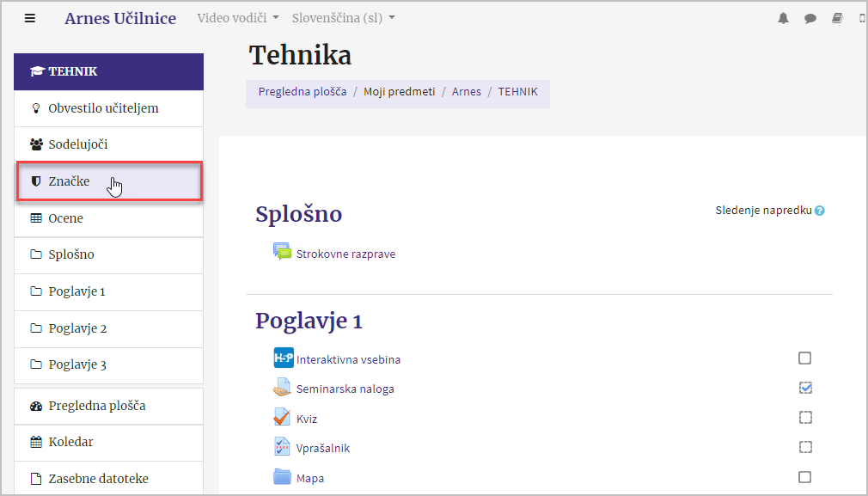
Task: Click the table icon beside Ocene
Action: coord(36,218)
